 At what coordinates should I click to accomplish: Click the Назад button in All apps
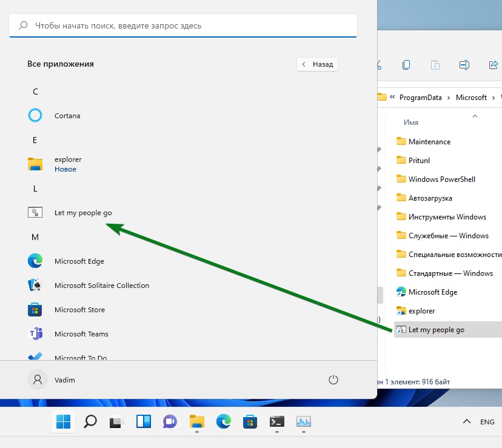pos(317,64)
